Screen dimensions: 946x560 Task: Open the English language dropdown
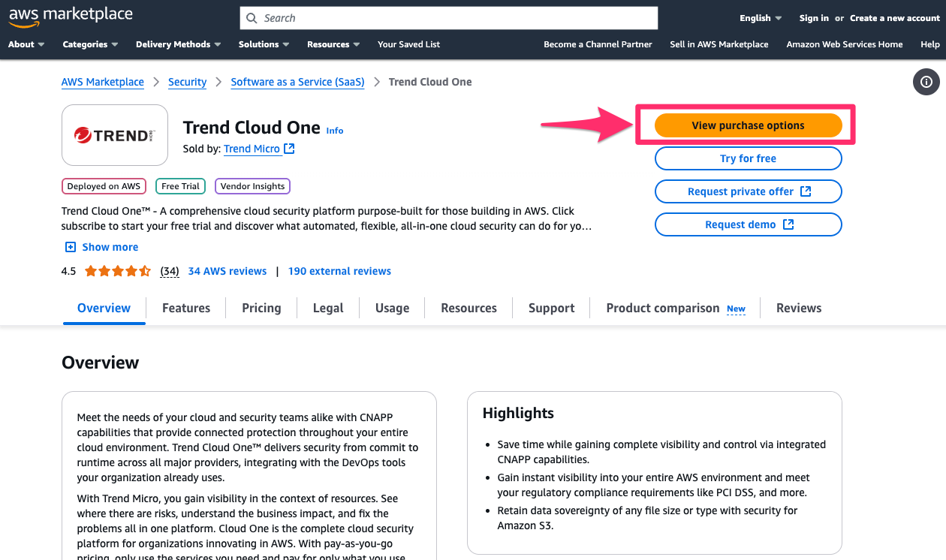click(761, 18)
